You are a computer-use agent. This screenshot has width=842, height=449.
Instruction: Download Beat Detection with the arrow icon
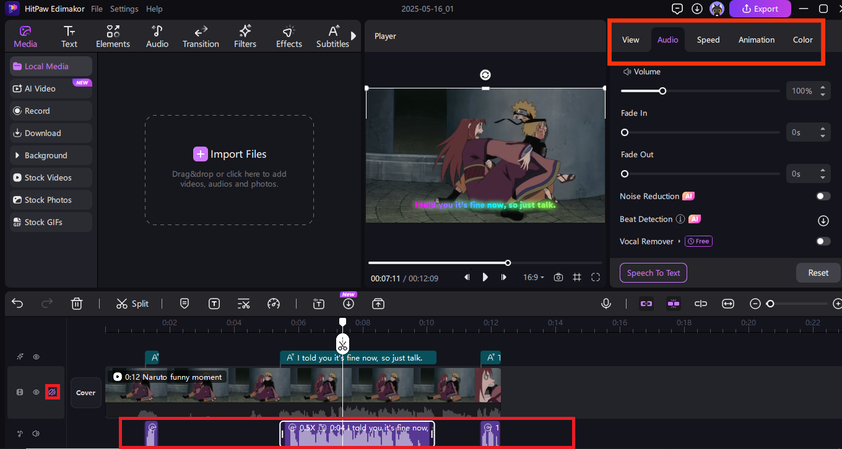pos(823,220)
